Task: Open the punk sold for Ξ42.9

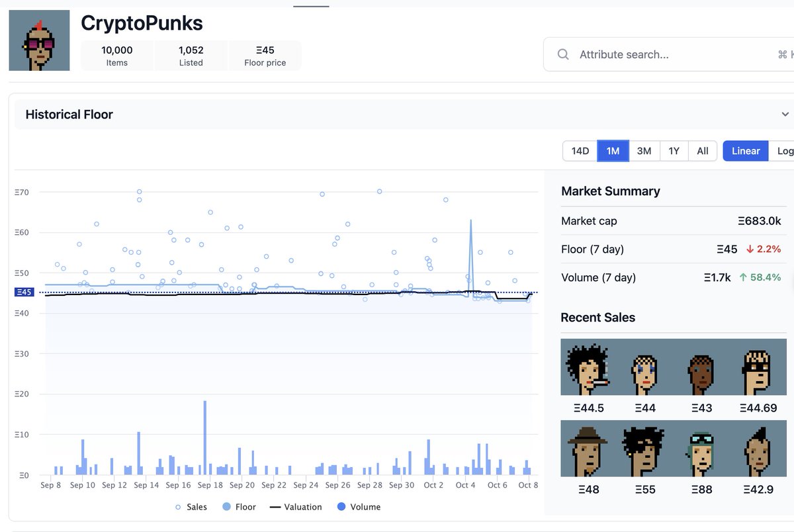Action: pos(758,449)
